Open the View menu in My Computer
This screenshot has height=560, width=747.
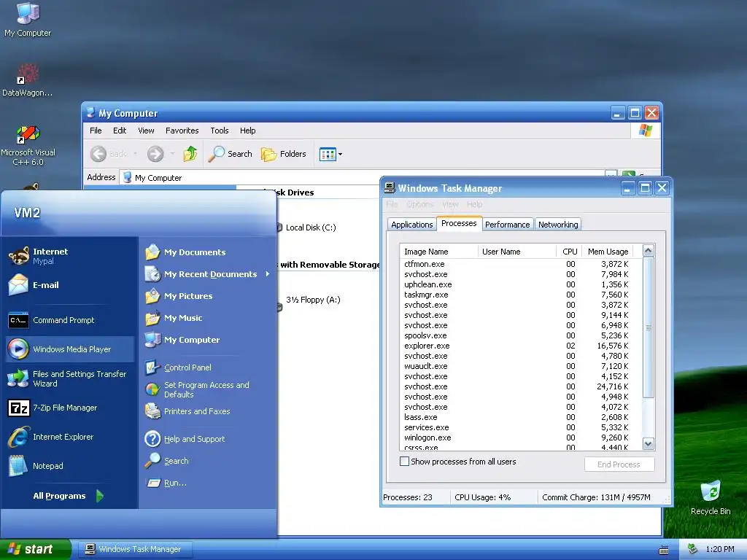point(146,131)
